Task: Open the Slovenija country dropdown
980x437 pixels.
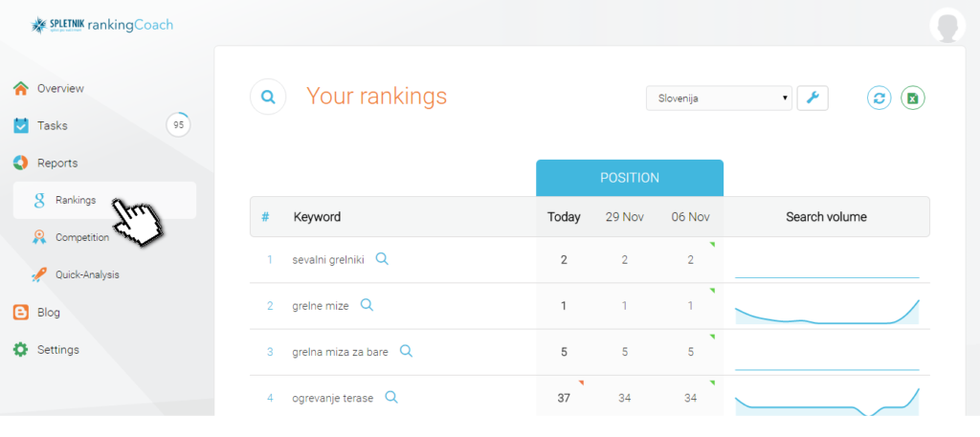Action: pyautogui.click(x=719, y=98)
